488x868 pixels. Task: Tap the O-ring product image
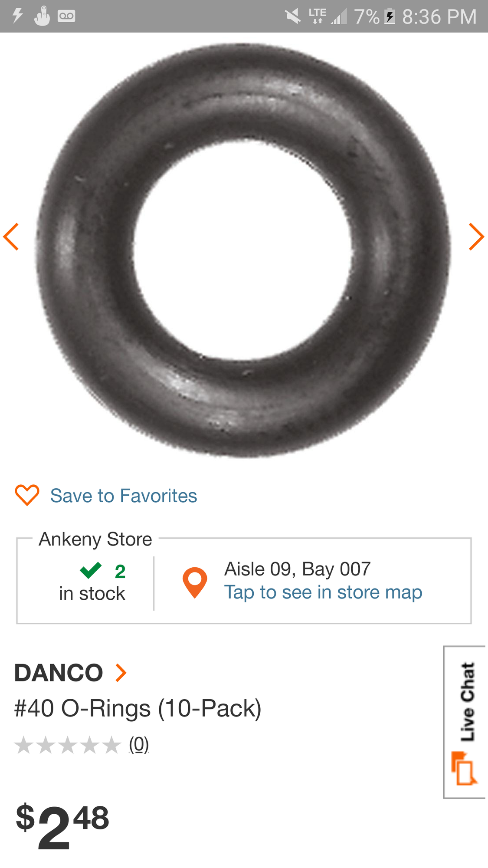click(243, 250)
